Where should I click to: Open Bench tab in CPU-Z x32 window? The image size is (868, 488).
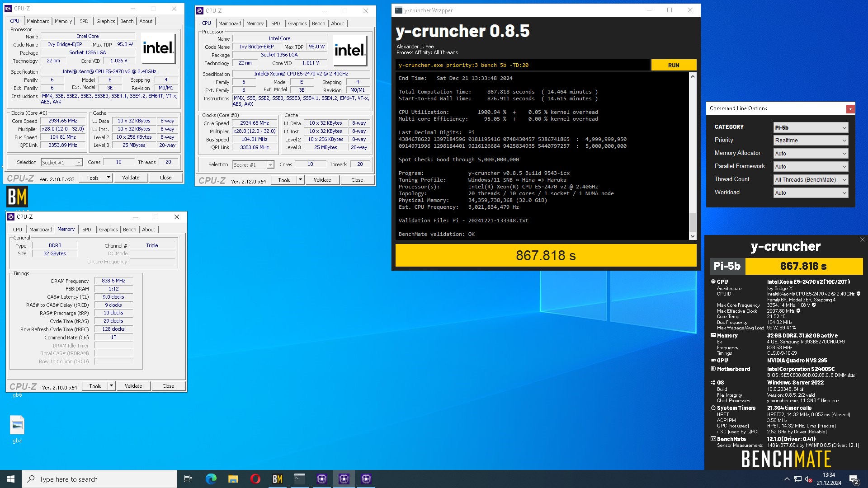(127, 21)
